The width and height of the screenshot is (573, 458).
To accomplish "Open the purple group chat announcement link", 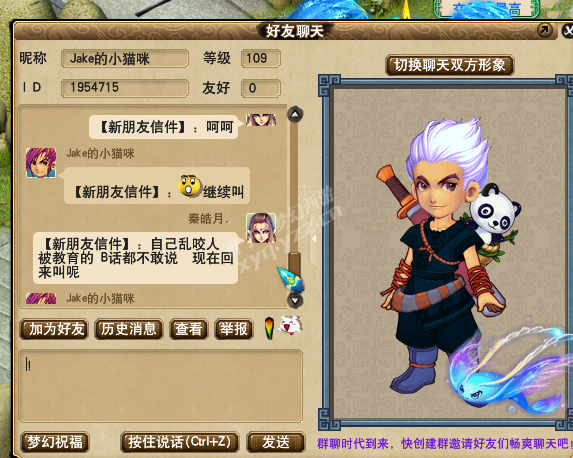I will point(444,443).
